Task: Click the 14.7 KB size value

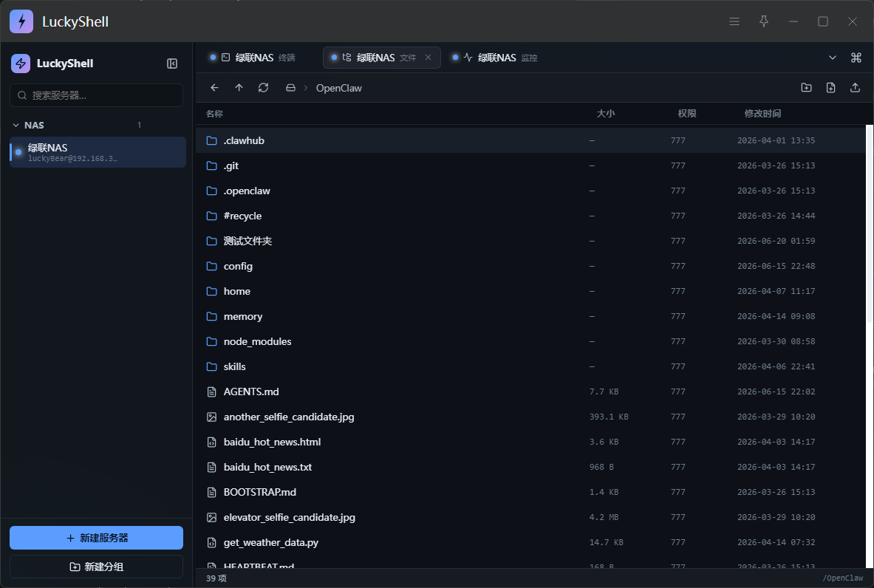Action: tap(607, 542)
